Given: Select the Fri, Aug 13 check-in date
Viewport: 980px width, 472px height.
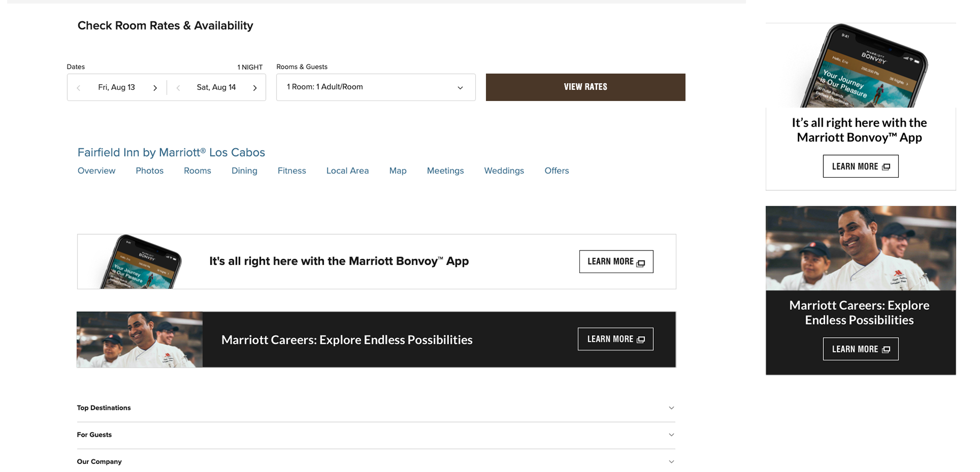Looking at the screenshot, I should coord(116,87).
